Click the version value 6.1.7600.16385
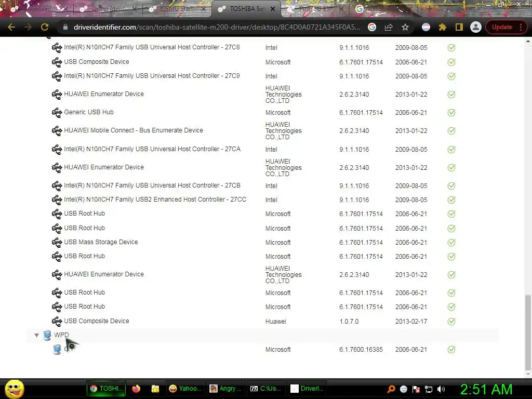Image resolution: width=532 pixels, height=399 pixels. [361, 350]
